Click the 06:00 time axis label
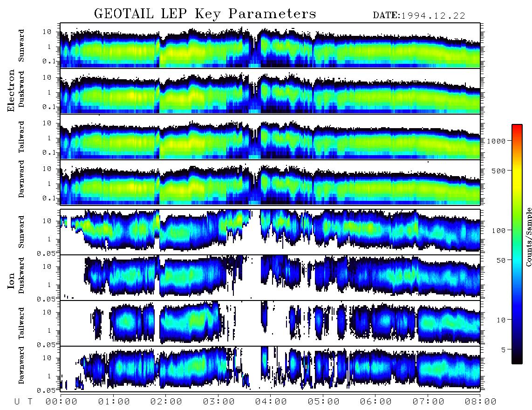Screen dimensions: 532x410 pyautogui.click(x=376, y=402)
